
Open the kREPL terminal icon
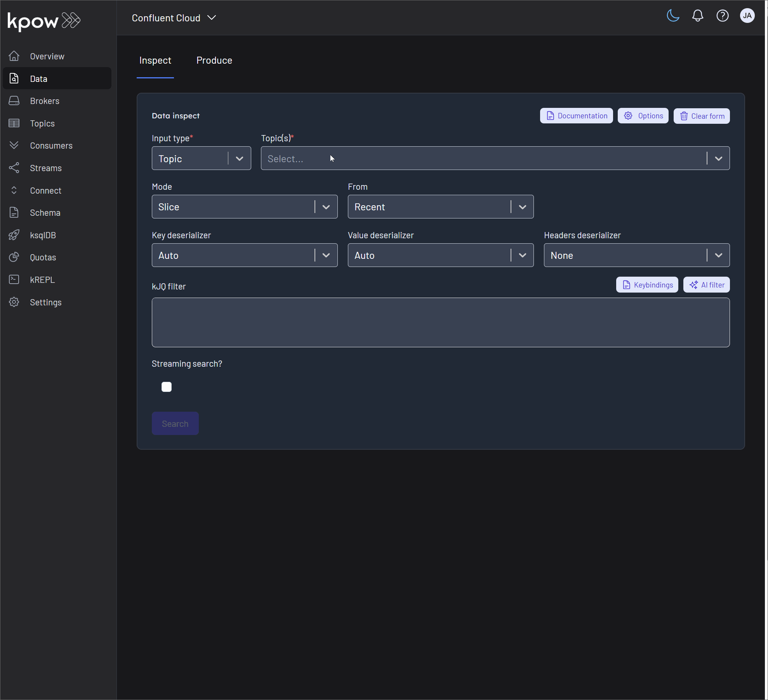[x=14, y=279]
